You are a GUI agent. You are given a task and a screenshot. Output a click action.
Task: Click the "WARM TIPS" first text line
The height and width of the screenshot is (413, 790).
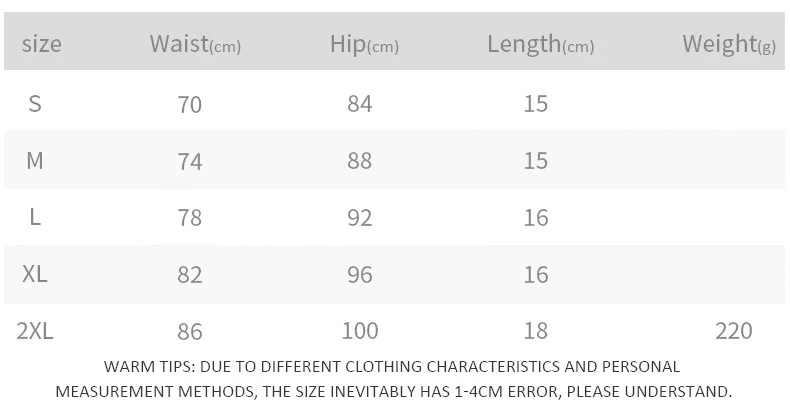(392, 366)
